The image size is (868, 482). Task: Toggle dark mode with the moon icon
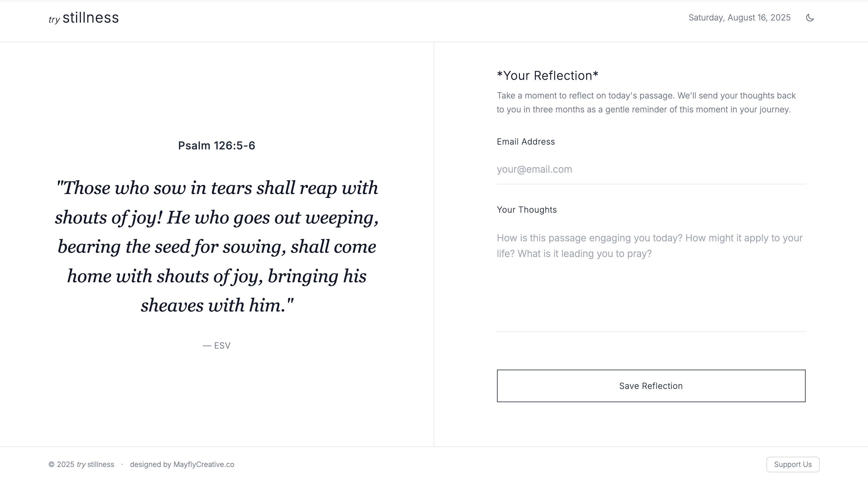point(810,18)
